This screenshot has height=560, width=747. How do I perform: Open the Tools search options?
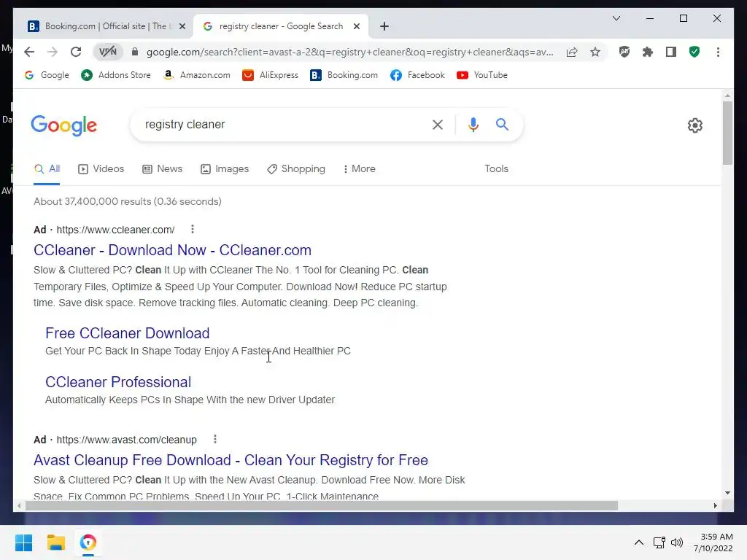(x=496, y=169)
